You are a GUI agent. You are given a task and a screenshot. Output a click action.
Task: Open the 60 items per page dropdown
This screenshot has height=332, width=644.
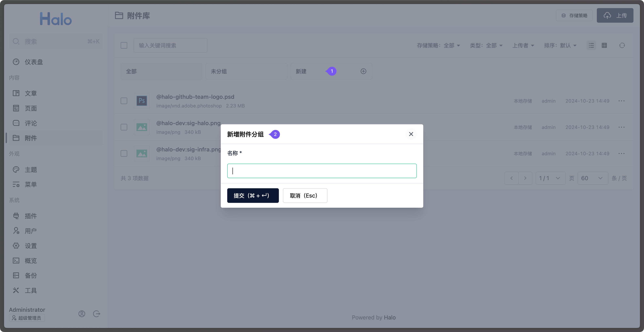593,178
